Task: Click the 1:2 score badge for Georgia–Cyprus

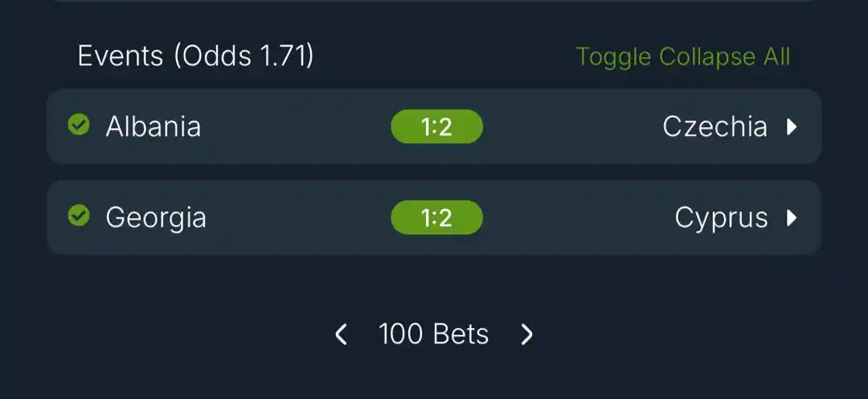Action: (436, 217)
